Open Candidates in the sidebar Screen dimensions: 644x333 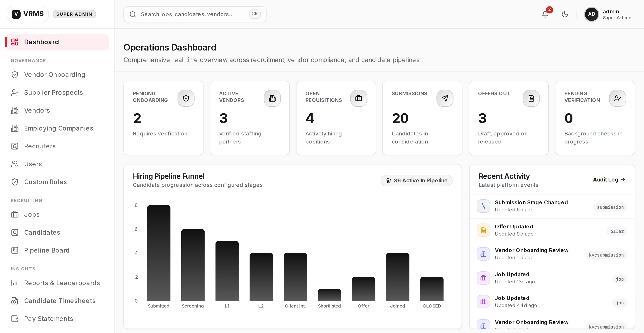click(57, 232)
